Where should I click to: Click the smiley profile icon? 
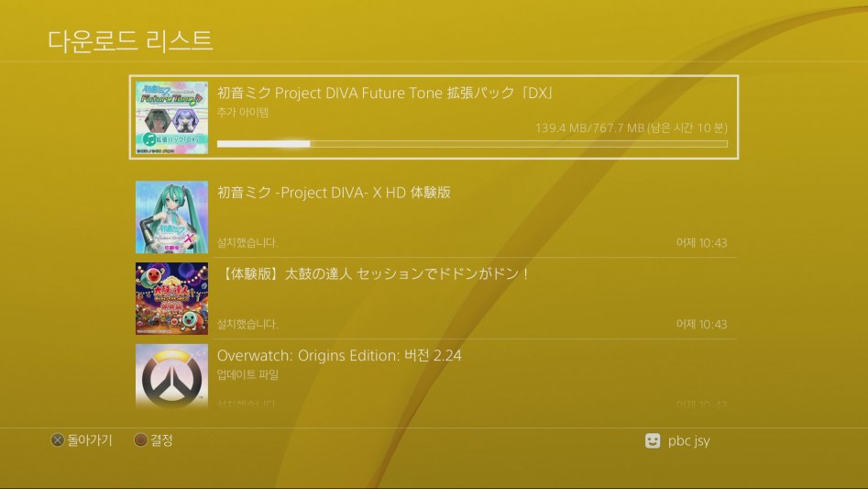[653, 440]
